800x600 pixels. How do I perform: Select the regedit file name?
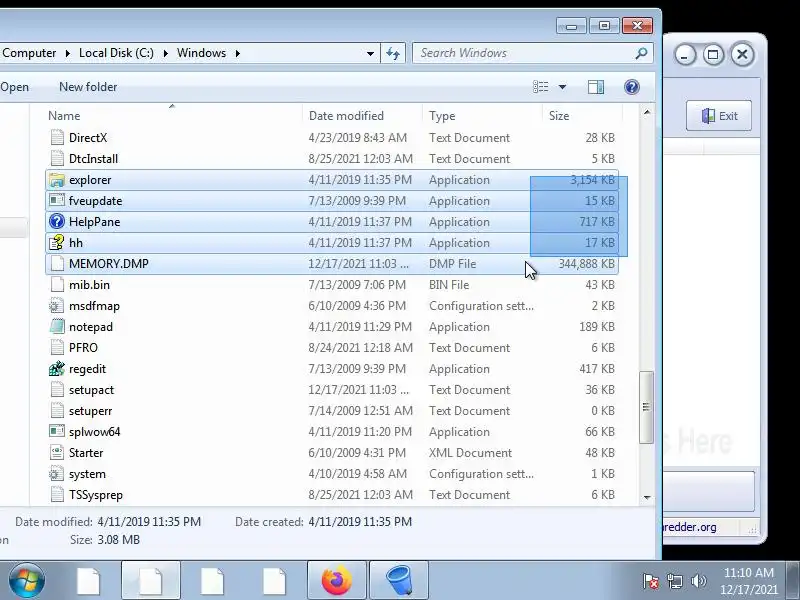click(87, 369)
